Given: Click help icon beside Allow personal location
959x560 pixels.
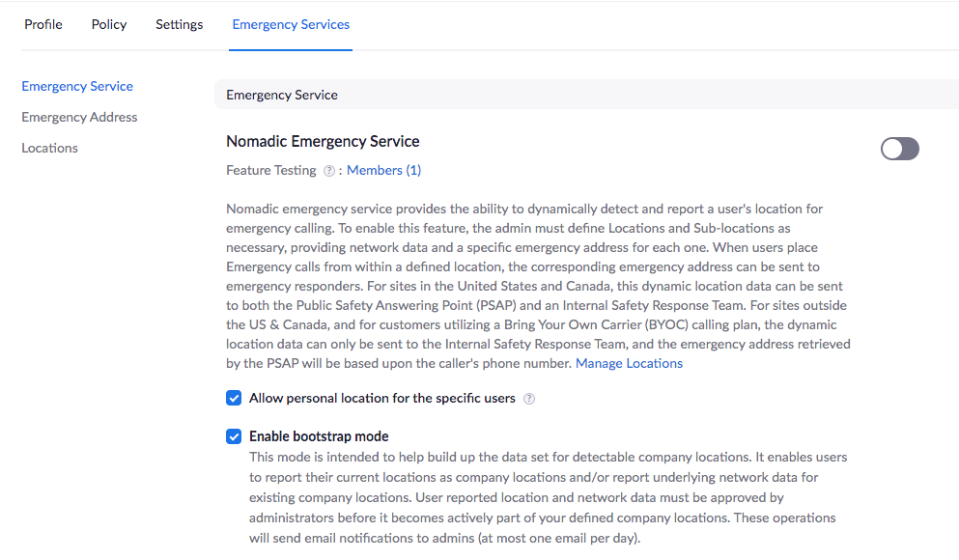Looking at the screenshot, I should 529,399.
